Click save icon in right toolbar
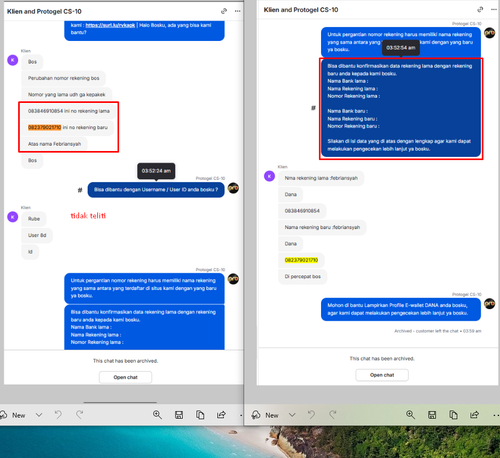 [432, 415]
